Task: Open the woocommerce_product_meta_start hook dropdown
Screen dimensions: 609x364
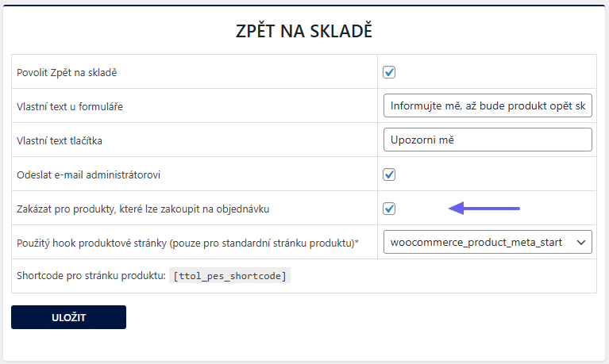Action: pos(487,242)
